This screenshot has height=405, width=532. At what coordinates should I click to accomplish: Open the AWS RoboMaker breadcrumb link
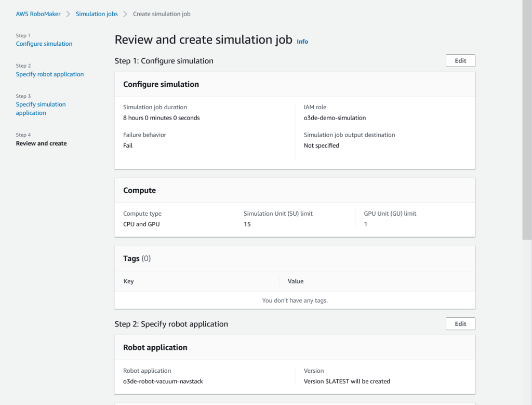pos(38,14)
